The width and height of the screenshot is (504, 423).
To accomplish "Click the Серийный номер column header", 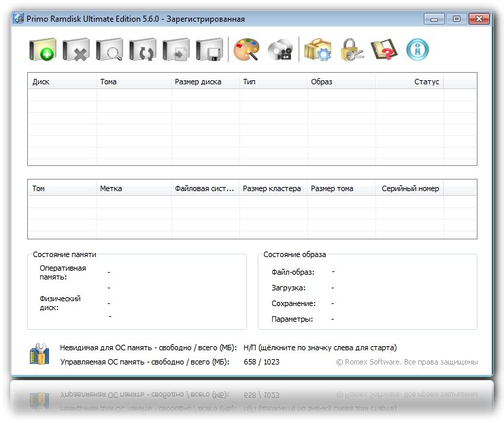I will pyautogui.click(x=409, y=188).
